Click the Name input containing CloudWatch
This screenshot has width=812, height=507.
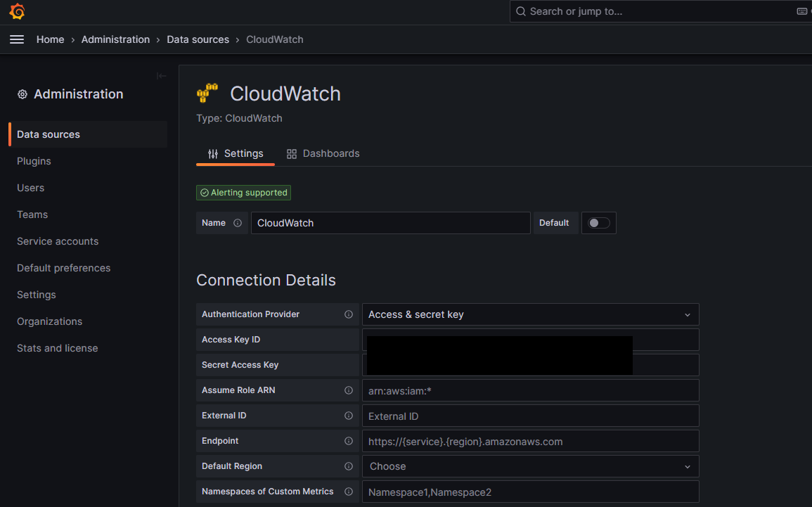coord(390,223)
